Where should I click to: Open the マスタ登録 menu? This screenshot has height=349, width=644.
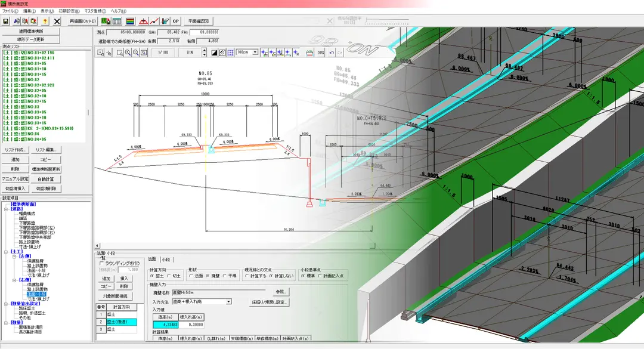(95, 11)
